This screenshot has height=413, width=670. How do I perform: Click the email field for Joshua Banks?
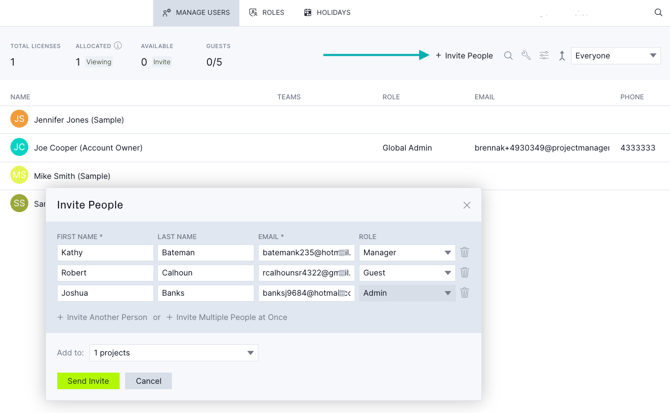(x=306, y=293)
